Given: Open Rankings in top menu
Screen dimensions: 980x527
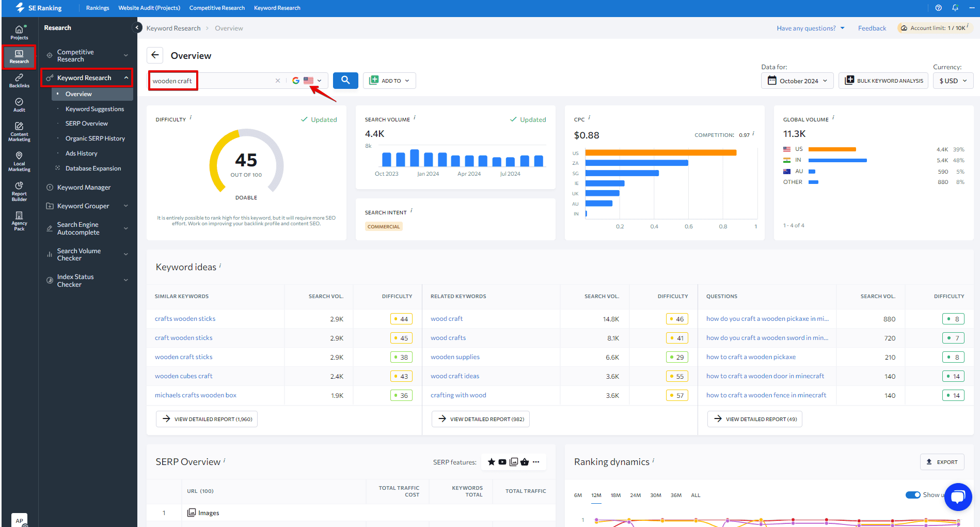Looking at the screenshot, I should pos(98,8).
